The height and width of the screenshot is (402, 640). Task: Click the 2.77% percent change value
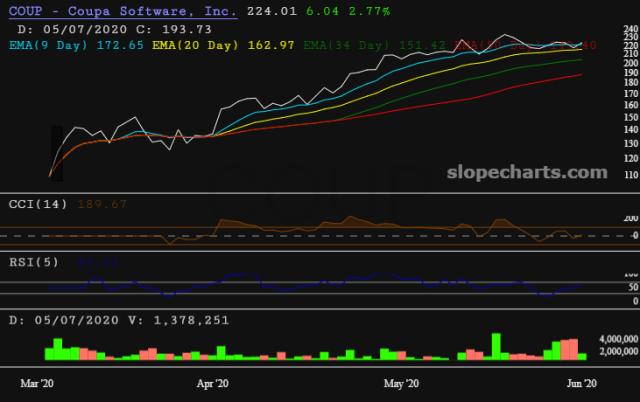[370, 11]
